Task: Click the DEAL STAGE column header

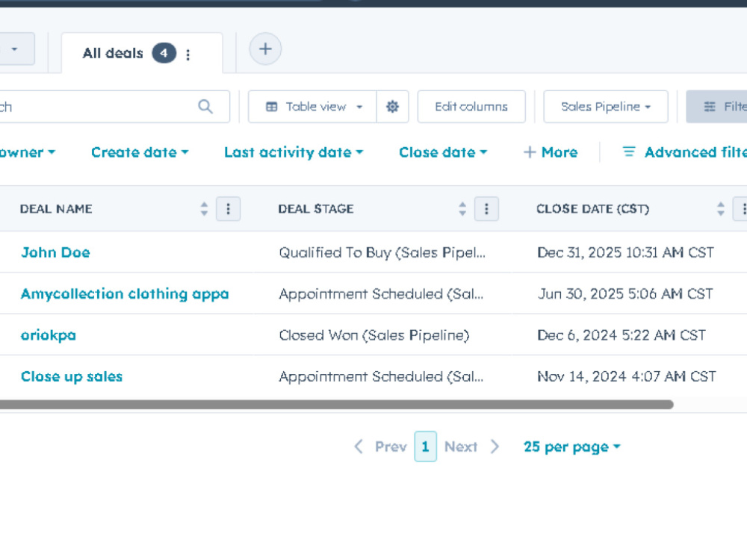Action: pyautogui.click(x=316, y=209)
